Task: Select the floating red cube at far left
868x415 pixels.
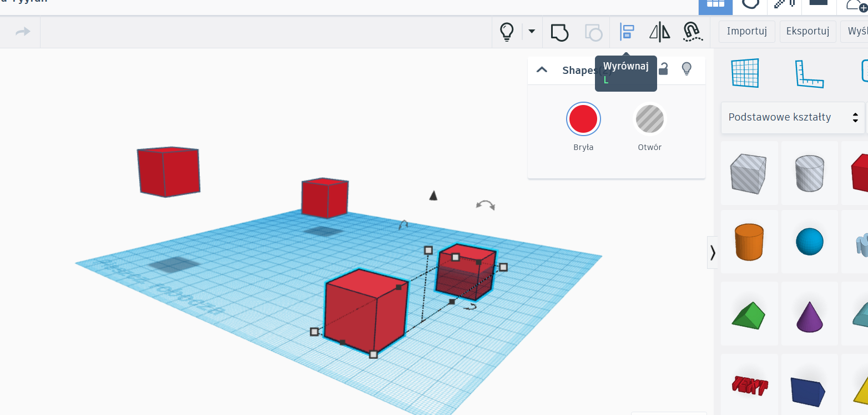Action: tap(169, 172)
